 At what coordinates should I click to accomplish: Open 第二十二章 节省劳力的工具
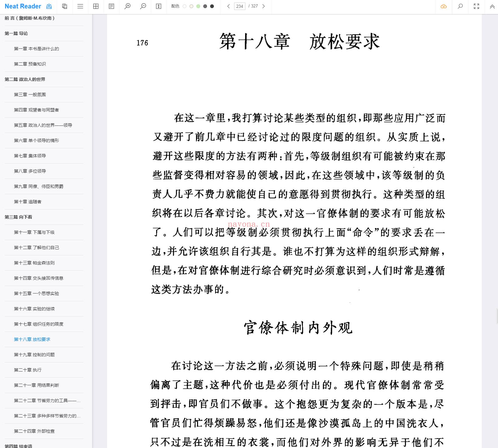click(x=47, y=401)
